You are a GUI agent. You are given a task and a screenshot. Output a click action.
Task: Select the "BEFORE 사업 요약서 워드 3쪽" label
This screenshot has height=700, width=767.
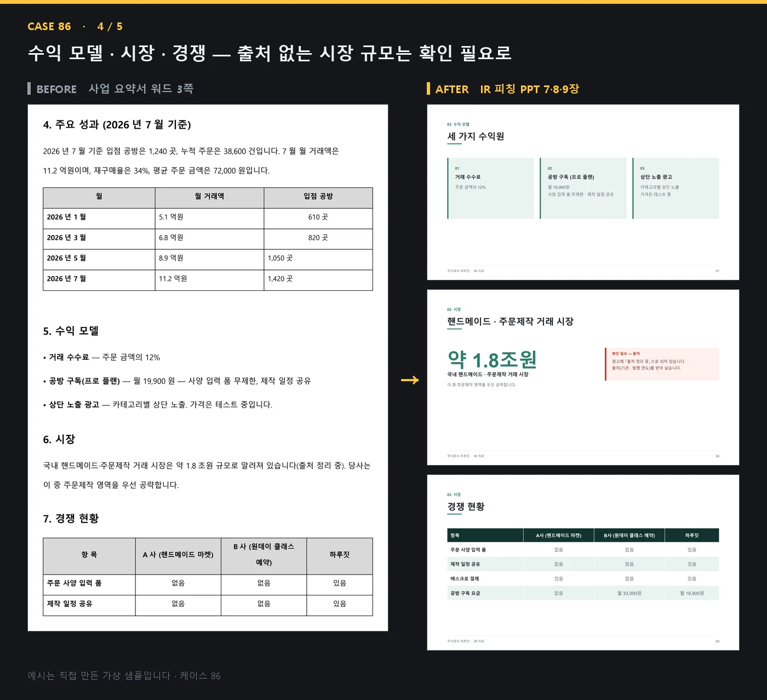coord(110,89)
